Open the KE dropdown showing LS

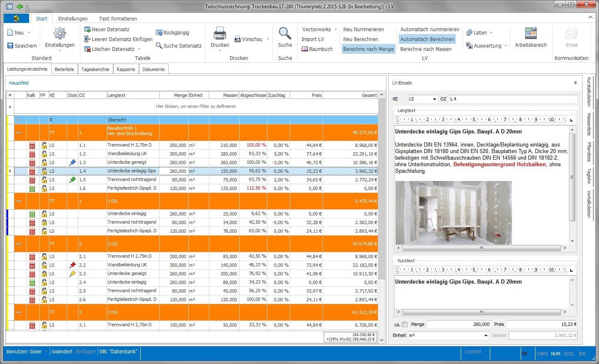click(x=434, y=99)
